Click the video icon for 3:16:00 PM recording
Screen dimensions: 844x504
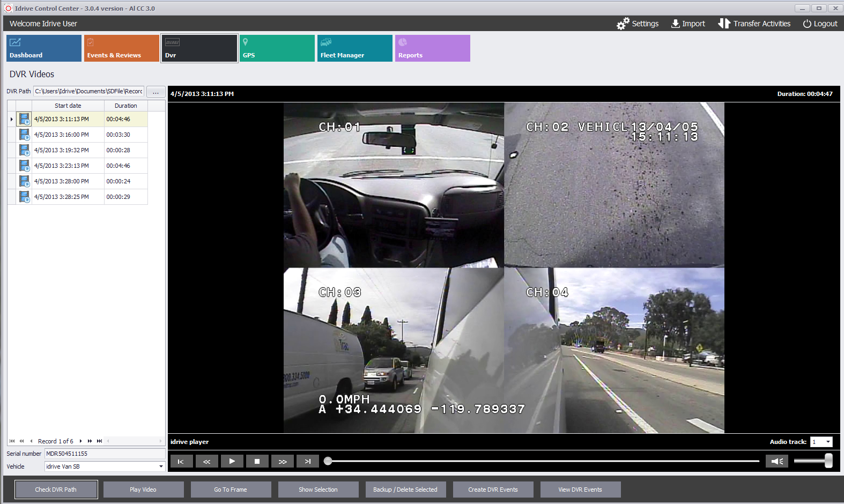coord(24,135)
